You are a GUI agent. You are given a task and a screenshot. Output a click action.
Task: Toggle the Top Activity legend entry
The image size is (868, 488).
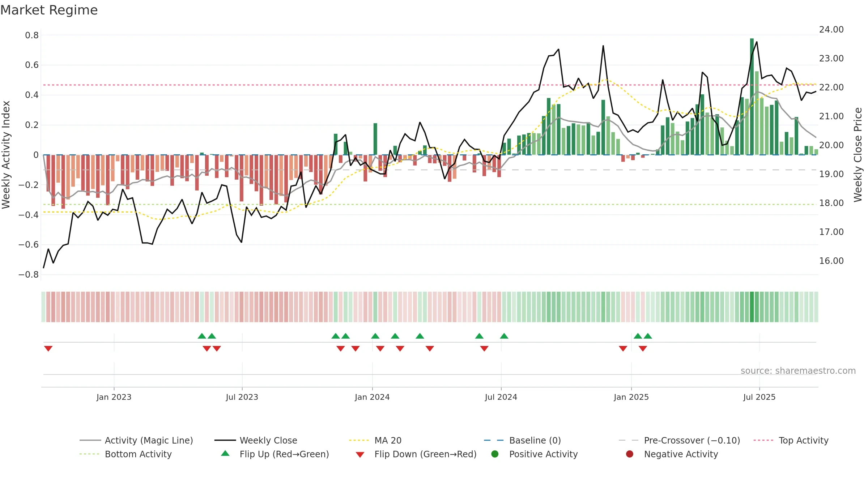pyautogui.click(x=791, y=440)
